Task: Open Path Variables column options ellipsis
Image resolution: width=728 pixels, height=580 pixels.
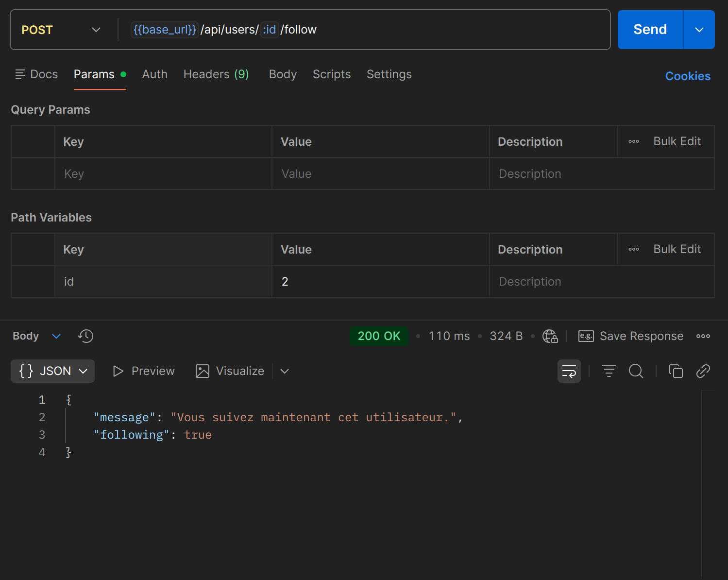Action: coord(634,249)
